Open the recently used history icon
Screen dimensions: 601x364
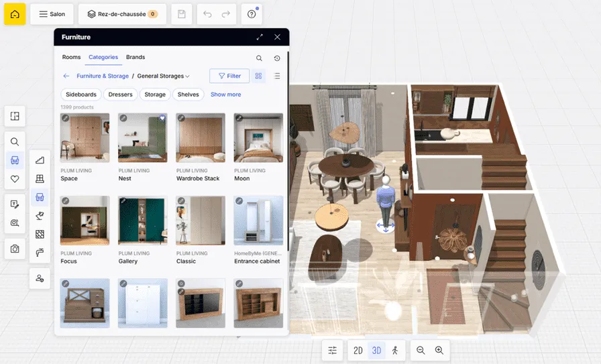tap(277, 58)
